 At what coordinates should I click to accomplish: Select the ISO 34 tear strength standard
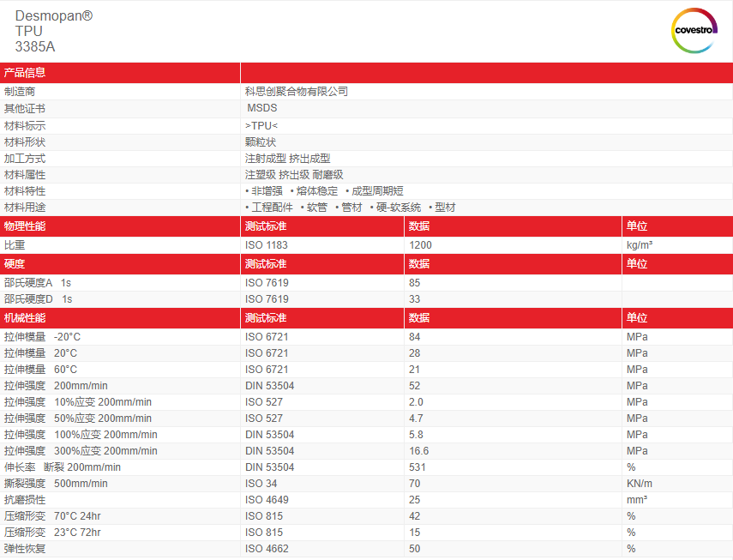coord(261,484)
